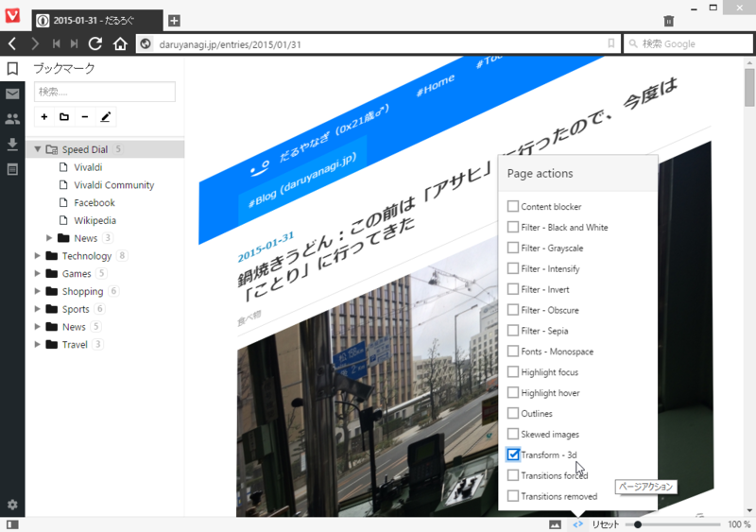Viewport: 756px width, 532px height.
Task: Go to the home page
Action: point(120,43)
